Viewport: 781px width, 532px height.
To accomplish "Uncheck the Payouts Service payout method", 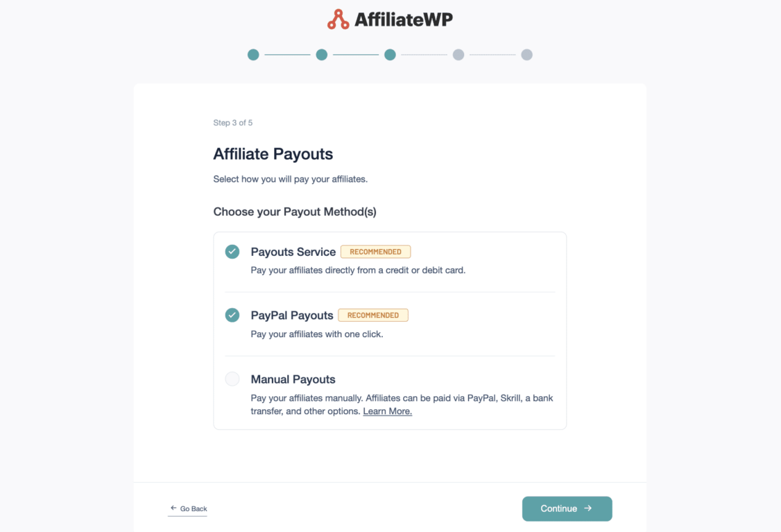I will coord(232,251).
